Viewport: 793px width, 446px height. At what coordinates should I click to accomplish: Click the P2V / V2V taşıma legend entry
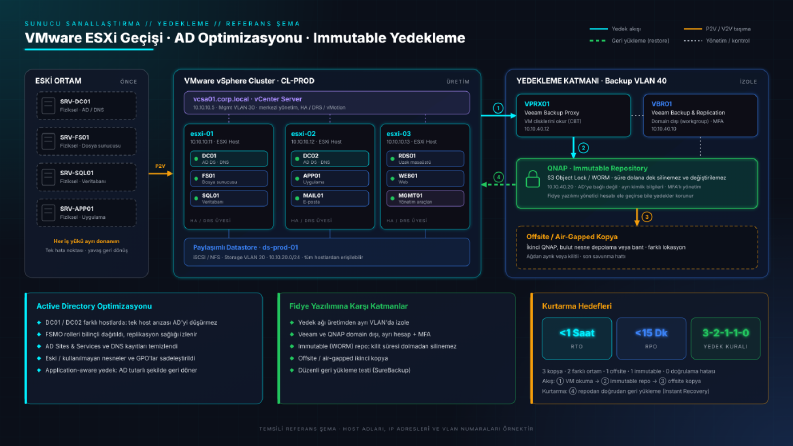[717, 29]
